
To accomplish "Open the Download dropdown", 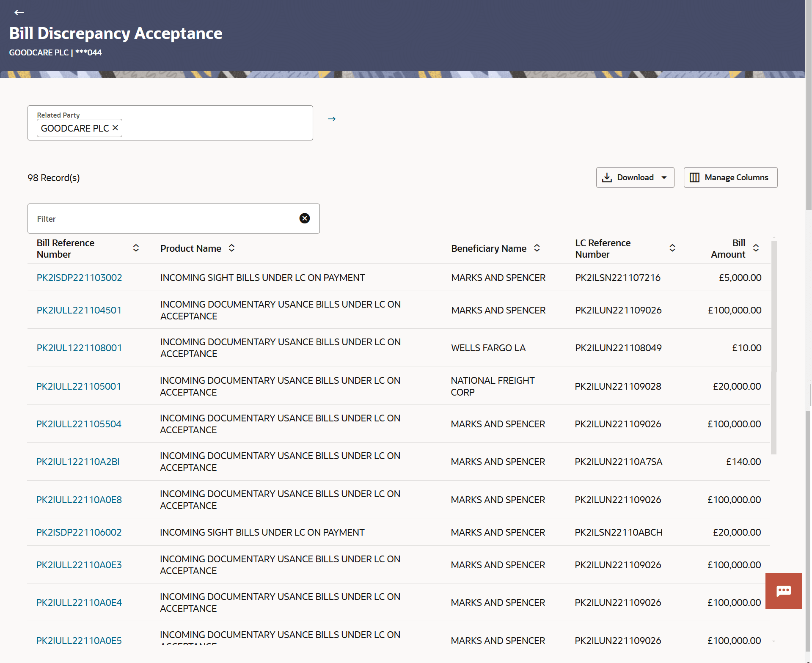I will (635, 177).
